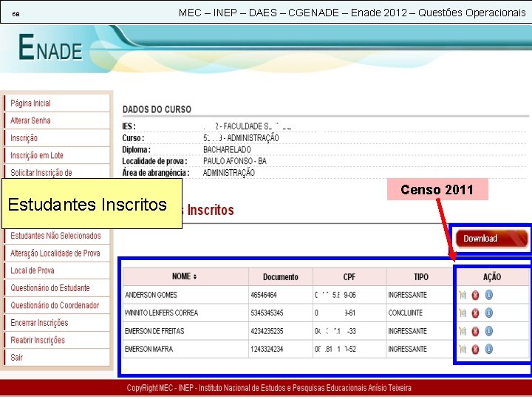The image size is (532, 399).
Task: Click Solicitar Inscrição de sidebar item
Action: tap(41, 173)
